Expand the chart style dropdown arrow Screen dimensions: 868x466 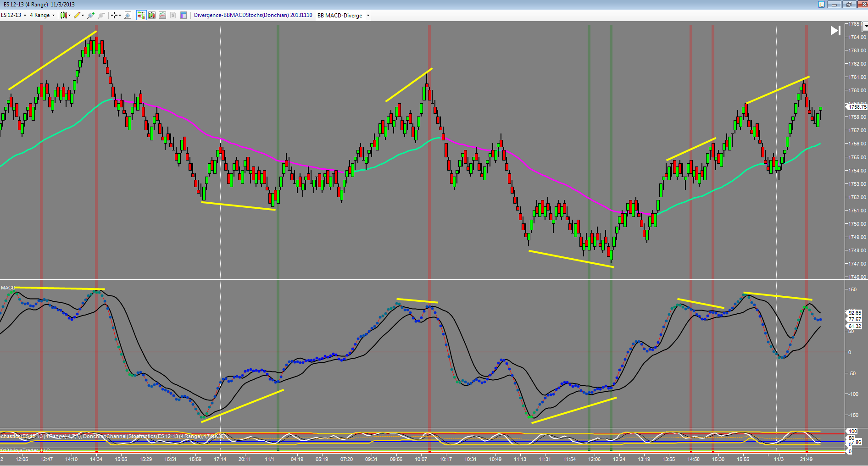(70, 15)
